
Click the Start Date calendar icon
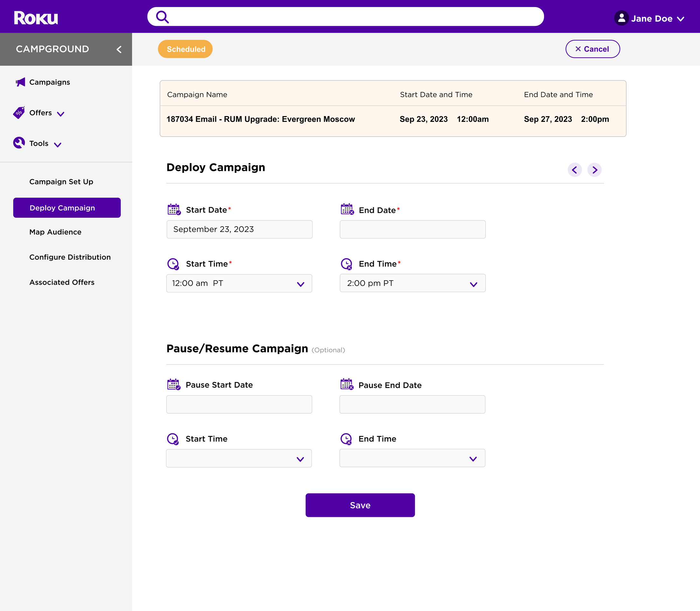coord(174,209)
